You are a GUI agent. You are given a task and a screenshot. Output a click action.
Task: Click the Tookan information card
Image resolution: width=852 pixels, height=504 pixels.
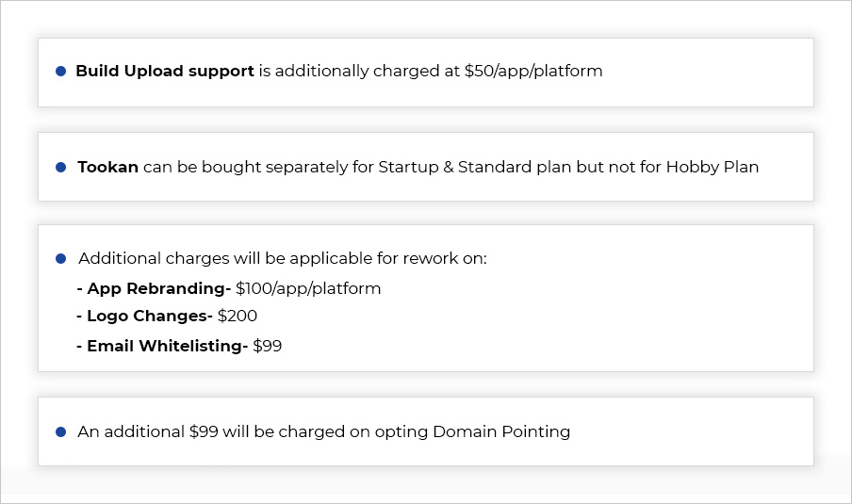[x=426, y=167]
